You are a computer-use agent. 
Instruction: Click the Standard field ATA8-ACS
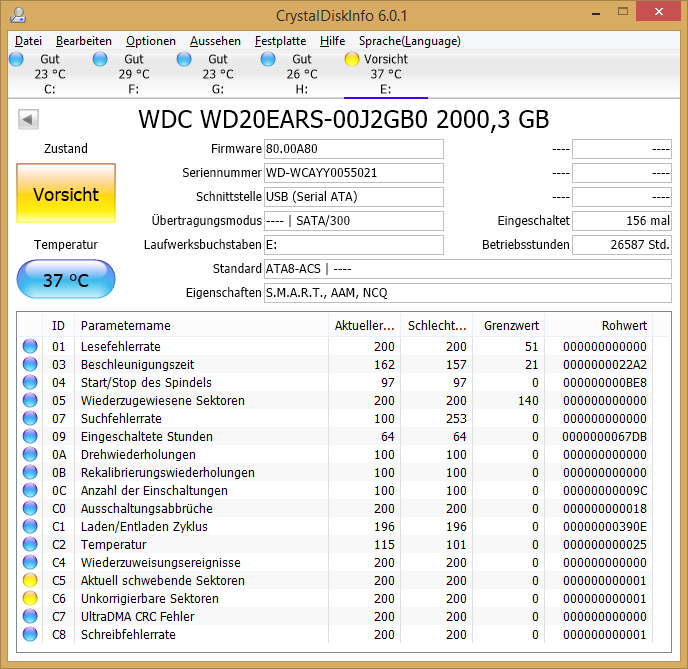click(468, 268)
